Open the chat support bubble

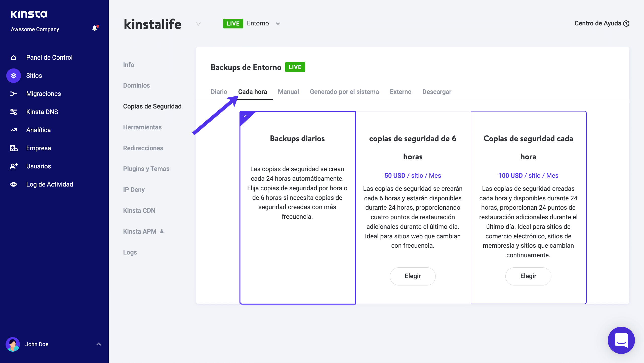(x=621, y=340)
